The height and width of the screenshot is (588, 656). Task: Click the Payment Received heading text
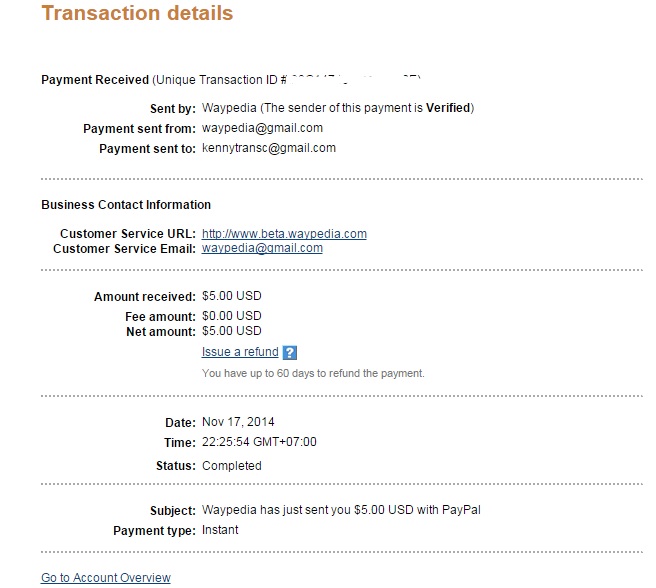[x=94, y=79]
